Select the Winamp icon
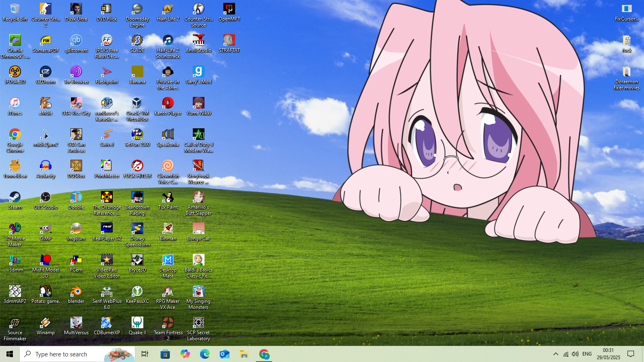Image resolution: width=644 pixels, height=362 pixels. point(45,326)
